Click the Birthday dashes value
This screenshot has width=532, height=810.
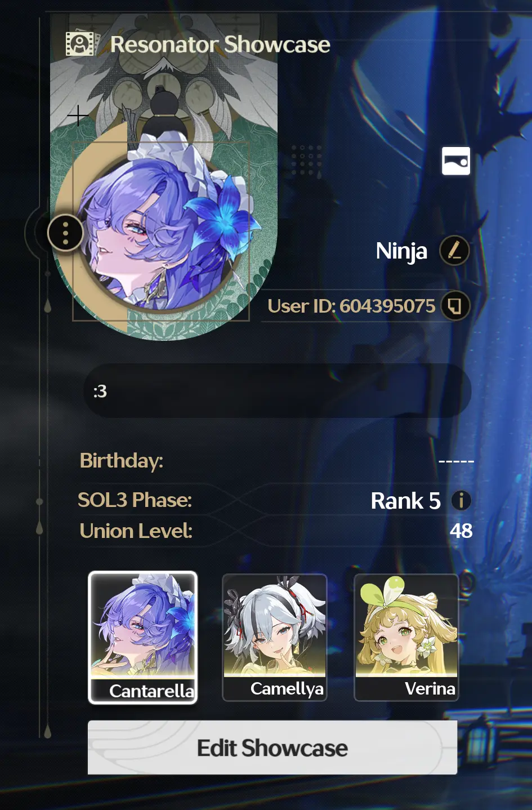456,461
